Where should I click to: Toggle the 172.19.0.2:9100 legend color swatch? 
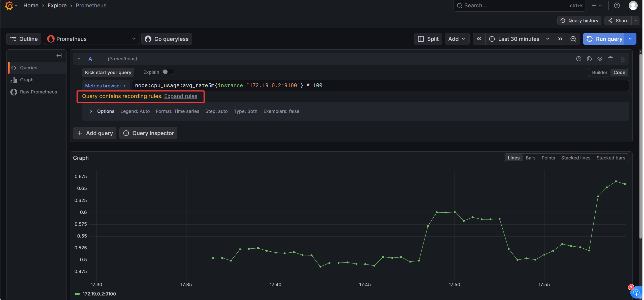[77, 294]
